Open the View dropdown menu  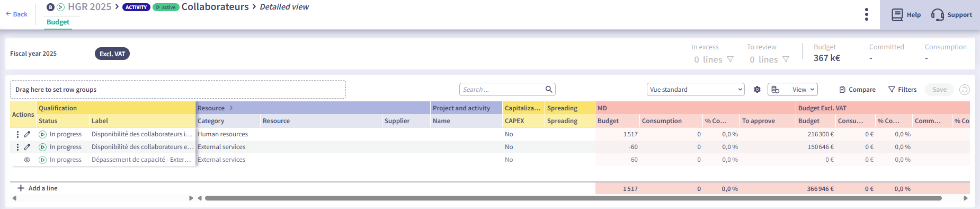tap(792, 90)
